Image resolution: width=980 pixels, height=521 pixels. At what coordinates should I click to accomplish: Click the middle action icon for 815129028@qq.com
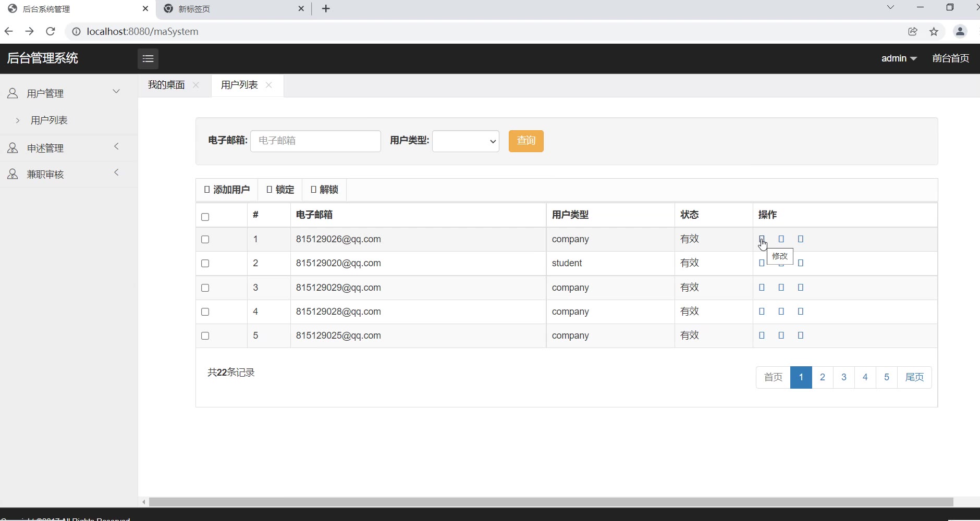[781, 312]
